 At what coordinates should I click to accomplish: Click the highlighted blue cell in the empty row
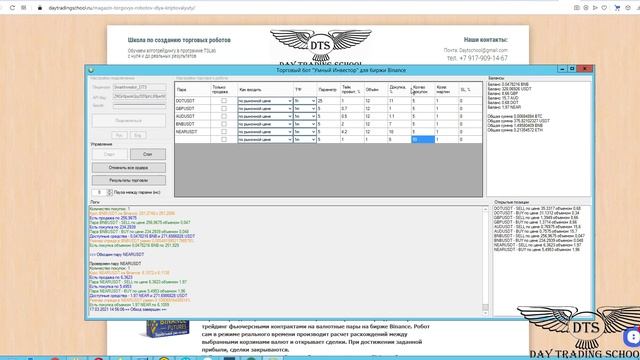click(423, 140)
